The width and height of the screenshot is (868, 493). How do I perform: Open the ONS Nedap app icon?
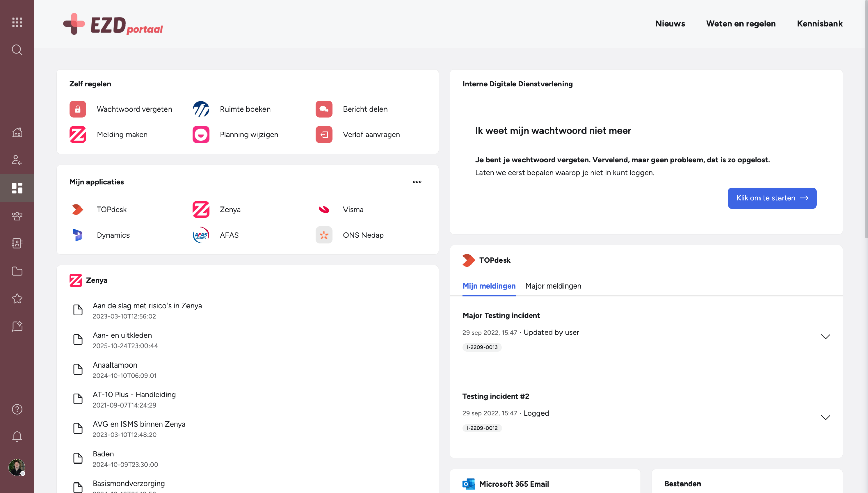point(324,235)
